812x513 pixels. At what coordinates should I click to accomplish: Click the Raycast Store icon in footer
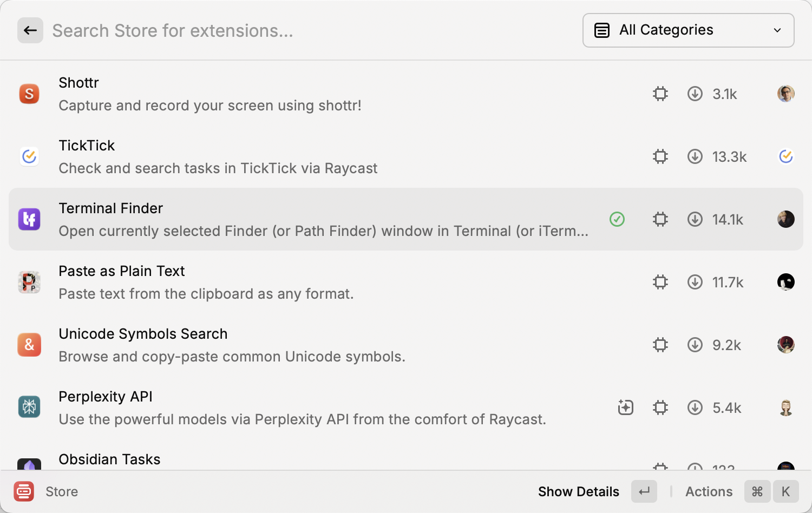tap(24, 491)
